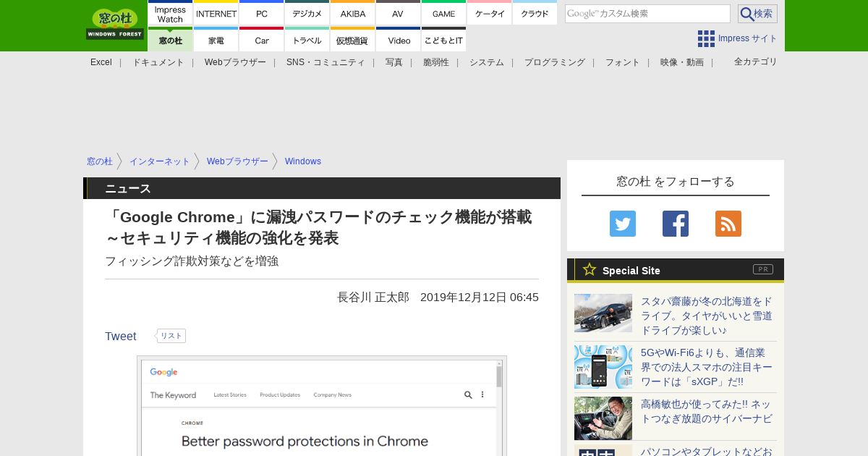The height and width of the screenshot is (456, 868).
Task: Open the 映像・動画 category
Action: (x=682, y=62)
